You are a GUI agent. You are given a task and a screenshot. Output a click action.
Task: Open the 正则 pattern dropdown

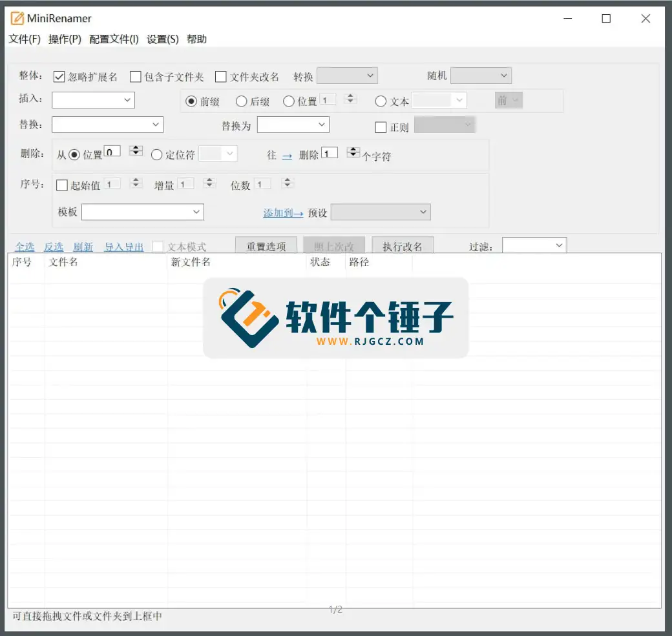click(445, 125)
